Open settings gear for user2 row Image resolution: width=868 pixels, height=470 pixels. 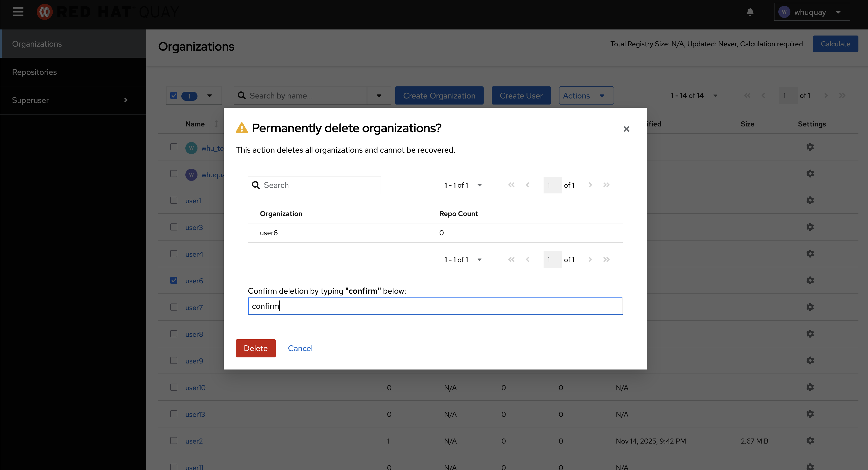(x=810, y=440)
